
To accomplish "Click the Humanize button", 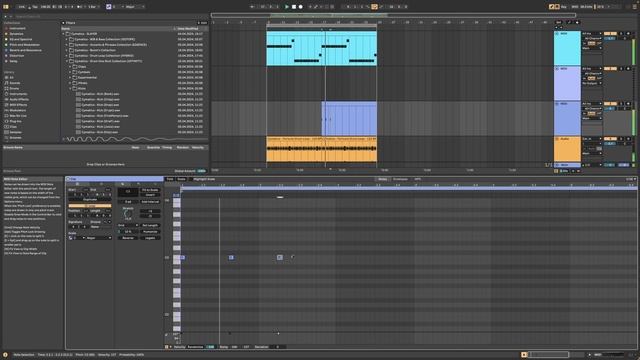I will (x=150, y=231).
